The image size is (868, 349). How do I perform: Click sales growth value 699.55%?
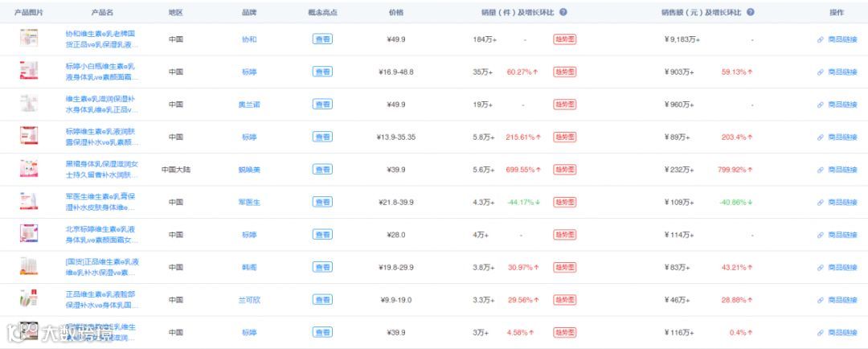click(x=522, y=170)
